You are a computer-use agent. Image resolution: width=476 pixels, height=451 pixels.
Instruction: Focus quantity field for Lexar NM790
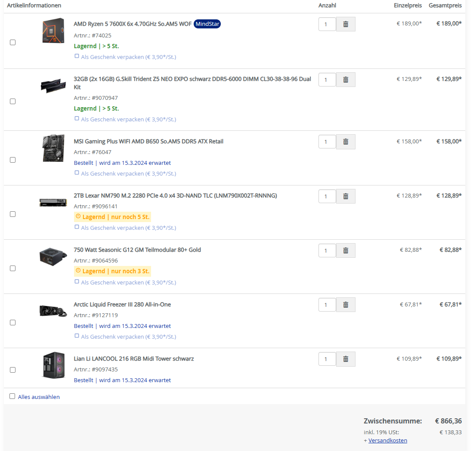click(x=327, y=196)
